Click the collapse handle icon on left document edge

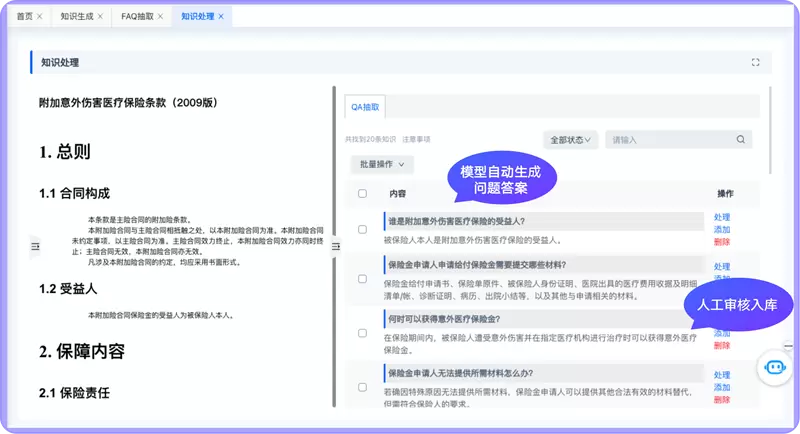[35, 246]
